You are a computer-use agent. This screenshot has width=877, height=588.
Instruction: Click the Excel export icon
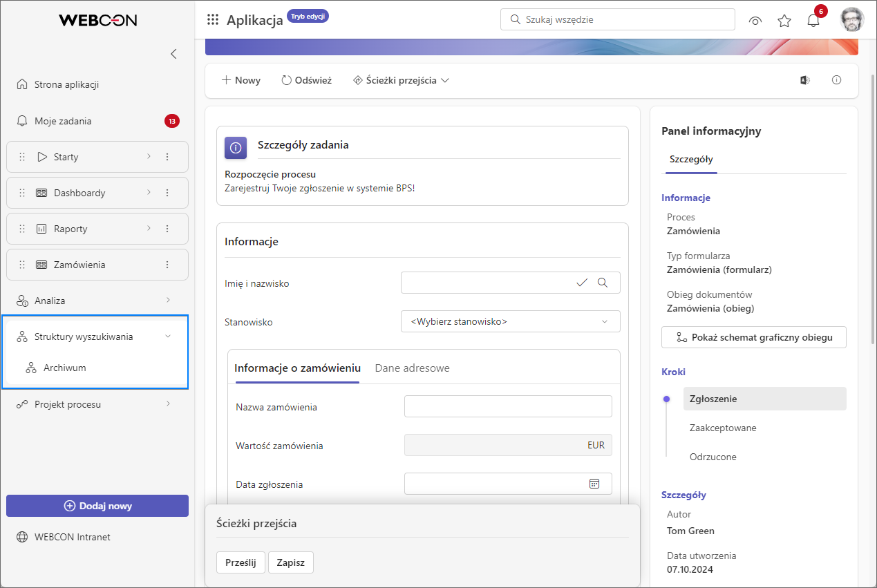pyautogui.click(x=804, y=80)
